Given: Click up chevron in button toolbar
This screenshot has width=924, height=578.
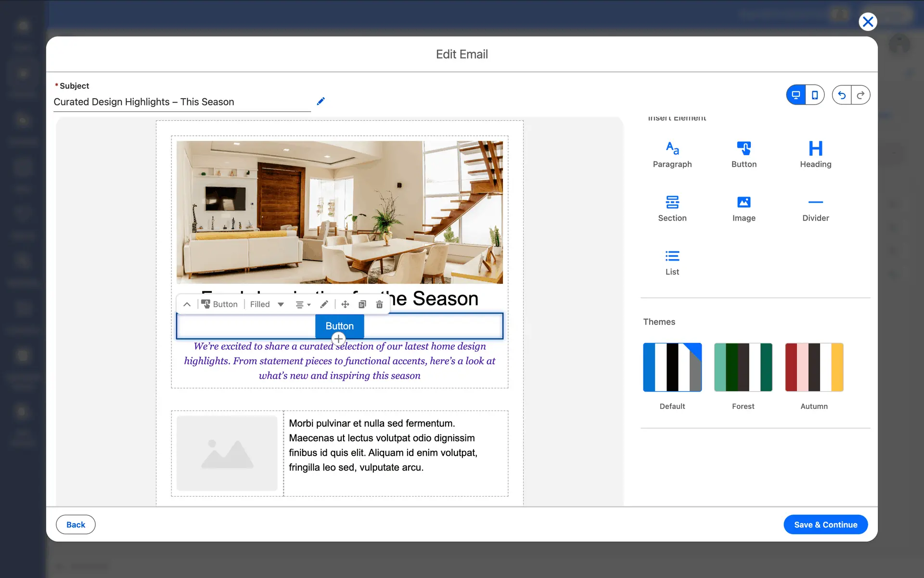Looking at the screenshot, I should [187, 304].
